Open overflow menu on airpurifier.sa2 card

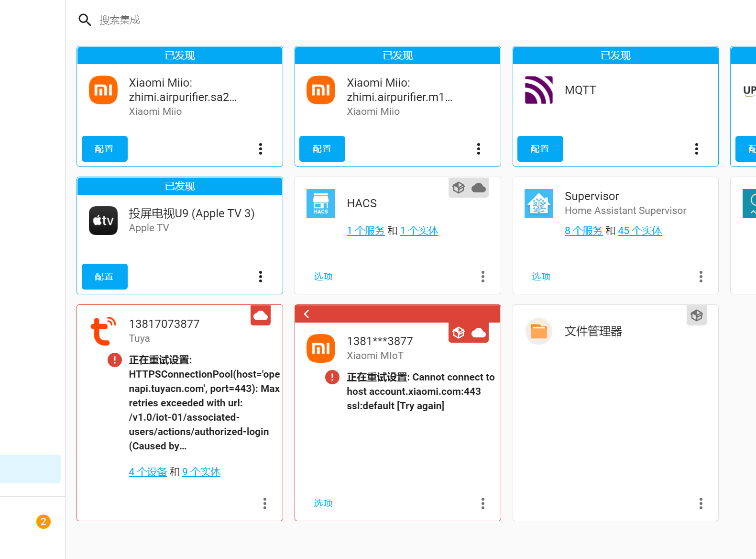pyautogui.click(x=261, y=149)
